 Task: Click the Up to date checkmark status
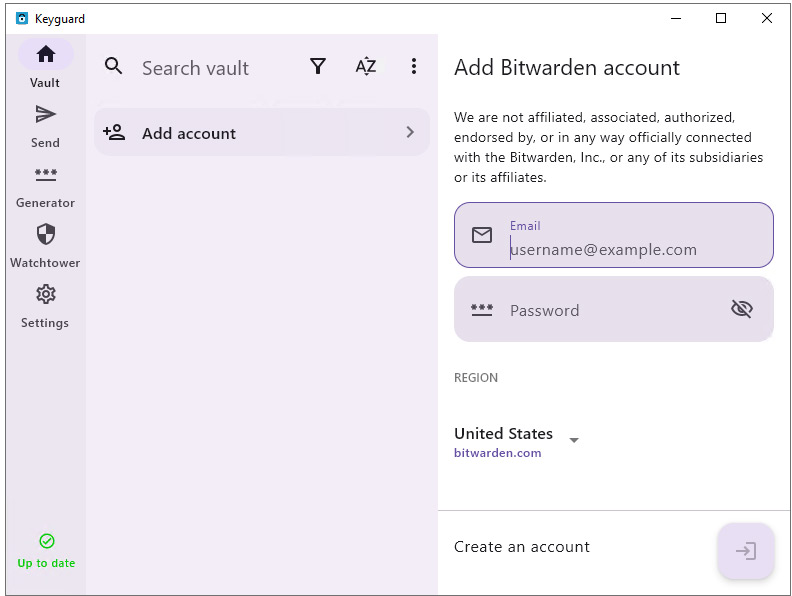46,551
